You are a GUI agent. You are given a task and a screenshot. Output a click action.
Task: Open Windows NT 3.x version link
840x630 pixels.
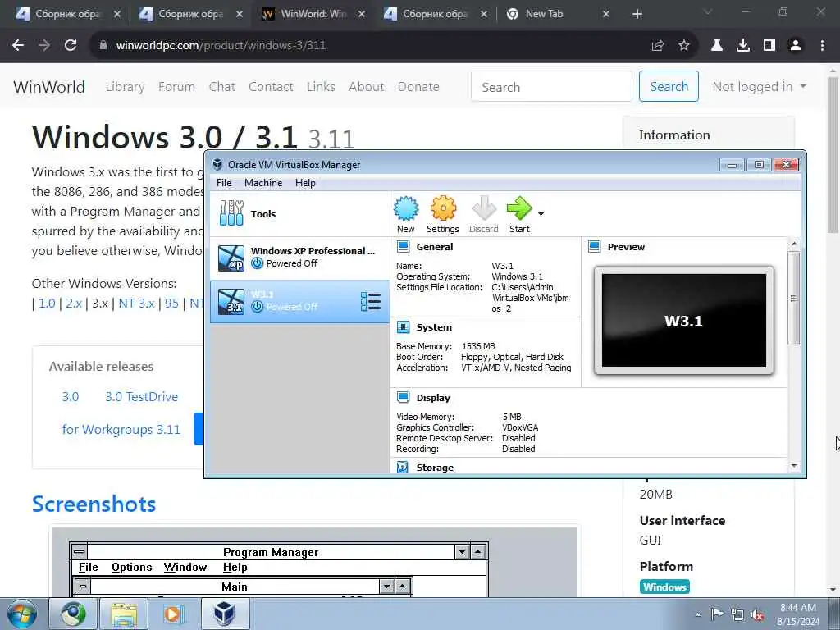point(137,304)
